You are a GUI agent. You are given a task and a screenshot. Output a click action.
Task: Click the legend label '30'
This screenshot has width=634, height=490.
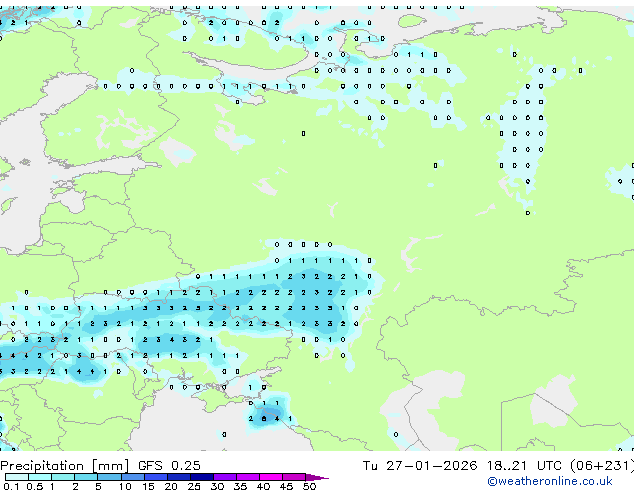pyautogui.click(x=217, y=486)
